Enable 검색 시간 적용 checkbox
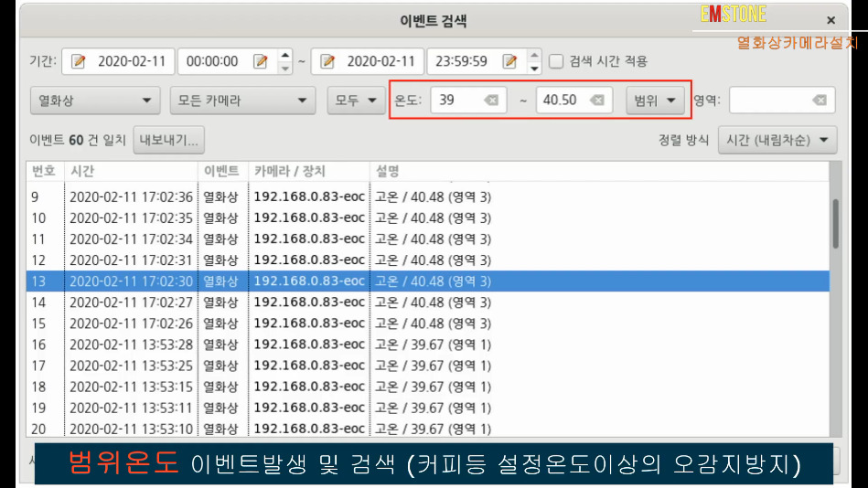This screenshot has width=868, height=488. [556, 61]
